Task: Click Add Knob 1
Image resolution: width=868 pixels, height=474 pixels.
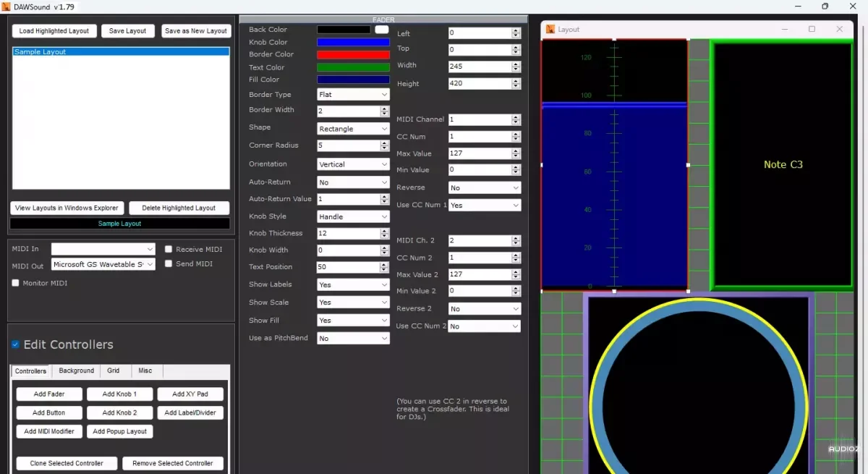Action: (x=119, y=394)
